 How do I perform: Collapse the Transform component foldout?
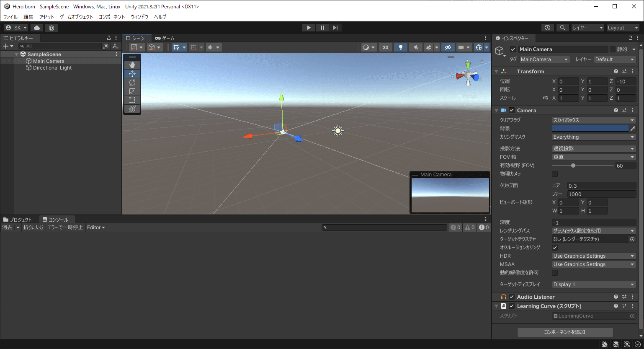(x=497, y=72)
